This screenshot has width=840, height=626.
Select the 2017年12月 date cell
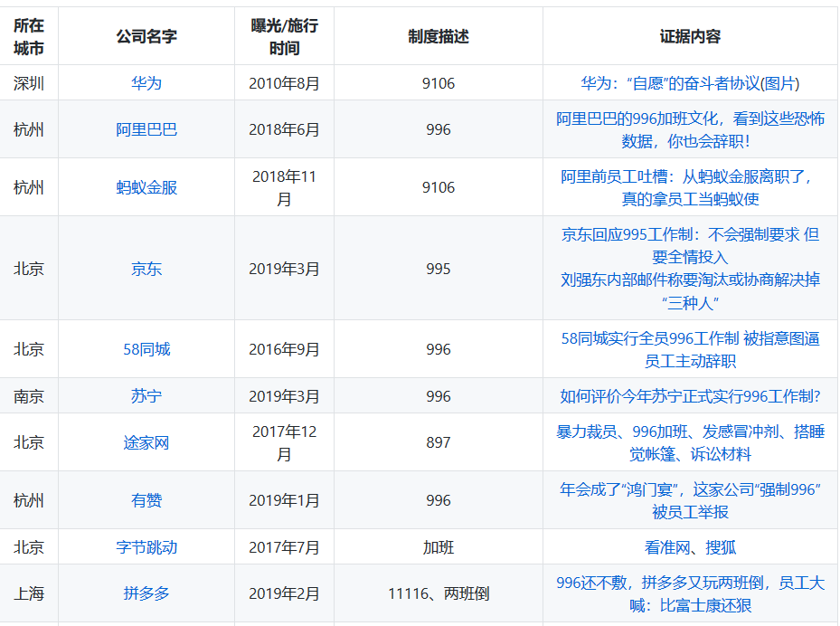[x=284, y=442]
